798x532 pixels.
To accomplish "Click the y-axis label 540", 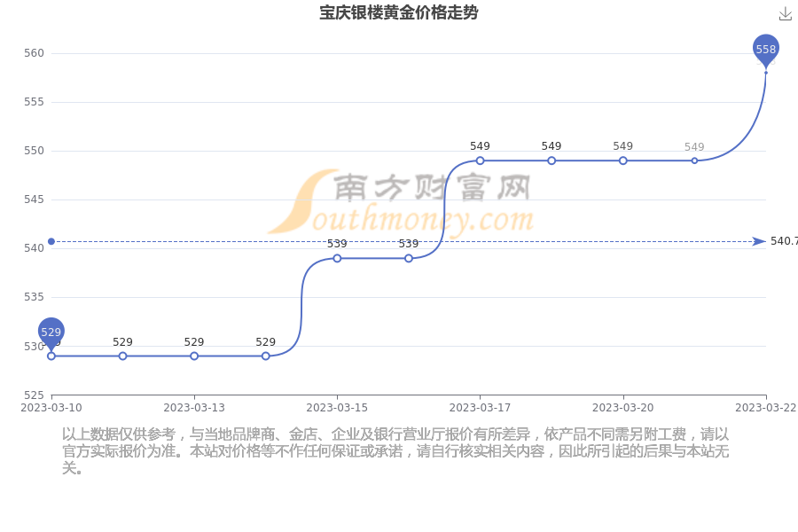I will tap(34, 248).
